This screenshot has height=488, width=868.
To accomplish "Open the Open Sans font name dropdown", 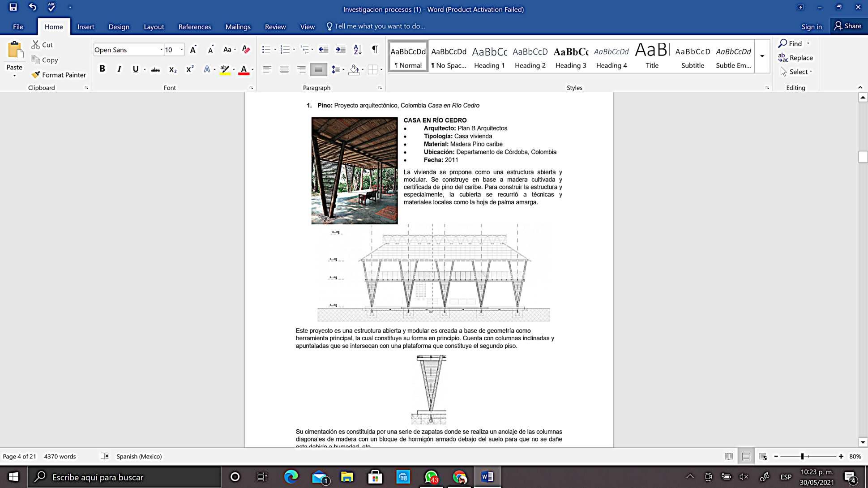I will point(161,50).
